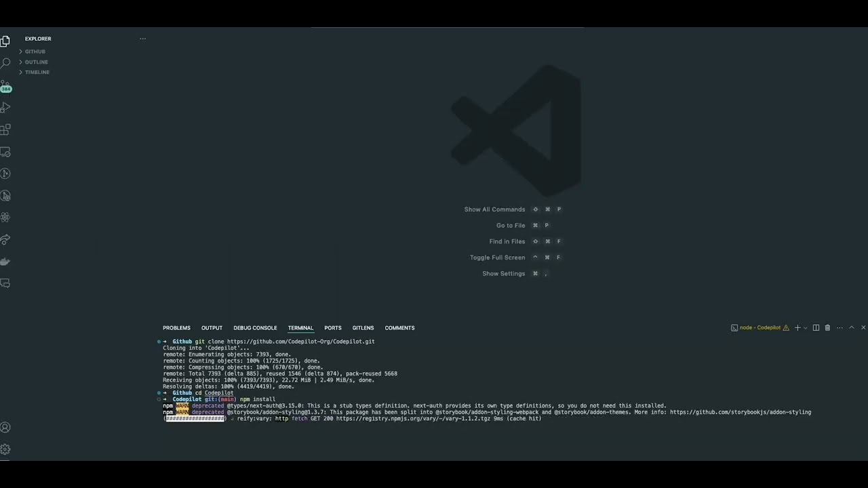This screenshot has height=488, width=868.
Task: Maximize panel size with chevron up
Action: coord(852,328)
